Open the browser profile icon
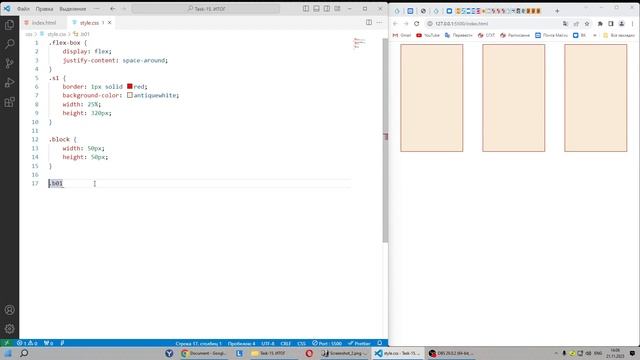640x360 pixels. click(x=622, y=24)
